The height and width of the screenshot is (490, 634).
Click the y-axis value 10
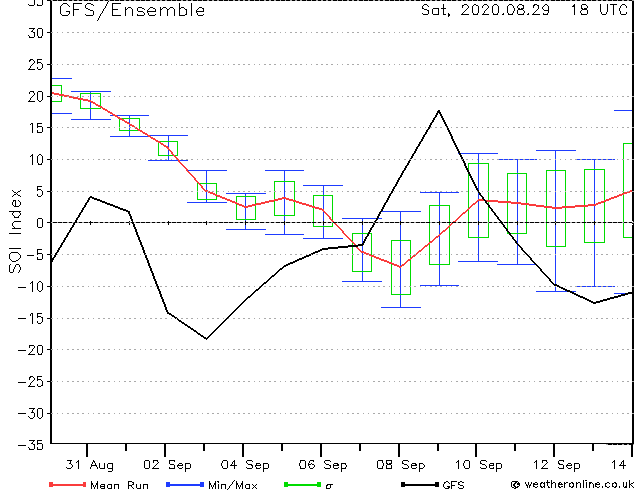click(36, 160)
